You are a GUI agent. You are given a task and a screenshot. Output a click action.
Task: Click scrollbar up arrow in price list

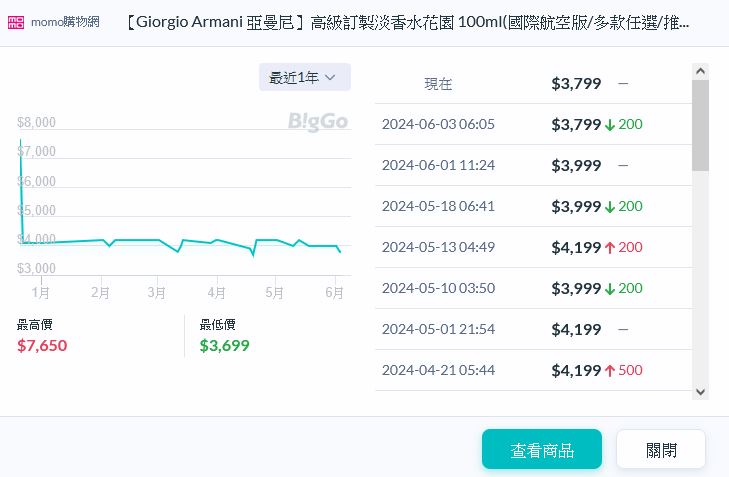(700, 71)
